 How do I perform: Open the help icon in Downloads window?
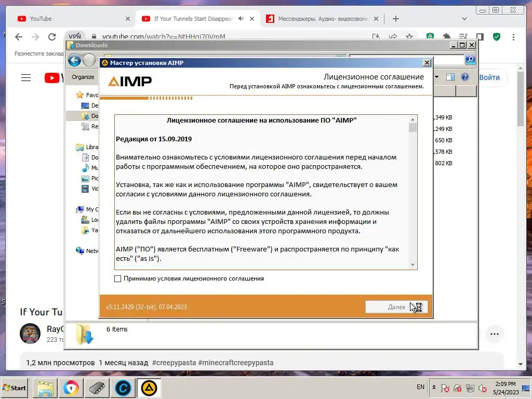coord(465,77)
